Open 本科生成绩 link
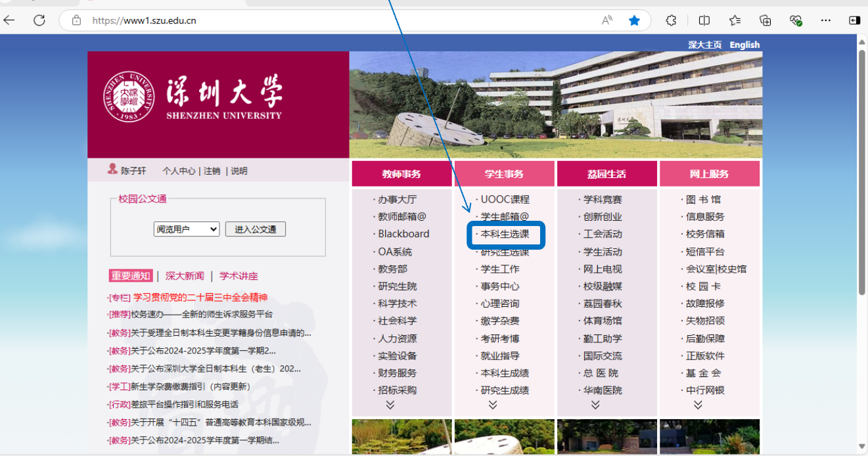Screen dimensions: 868x456 point(505,373)
